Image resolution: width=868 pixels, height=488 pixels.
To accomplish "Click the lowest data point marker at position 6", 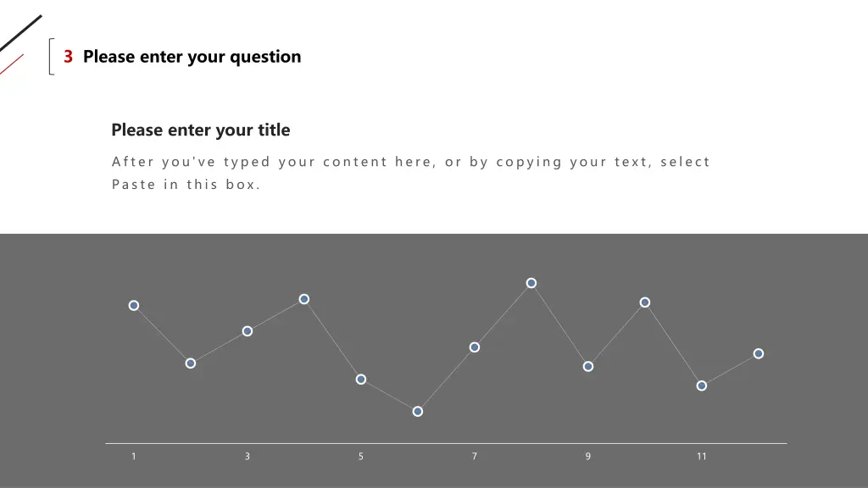I will pyautogui.click(x=417, y=411).
